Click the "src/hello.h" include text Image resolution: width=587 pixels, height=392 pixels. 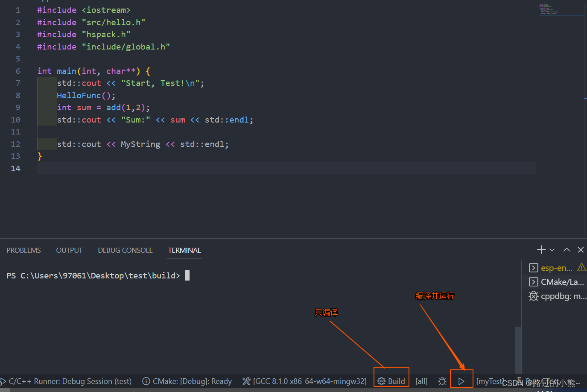coord(114,22)
